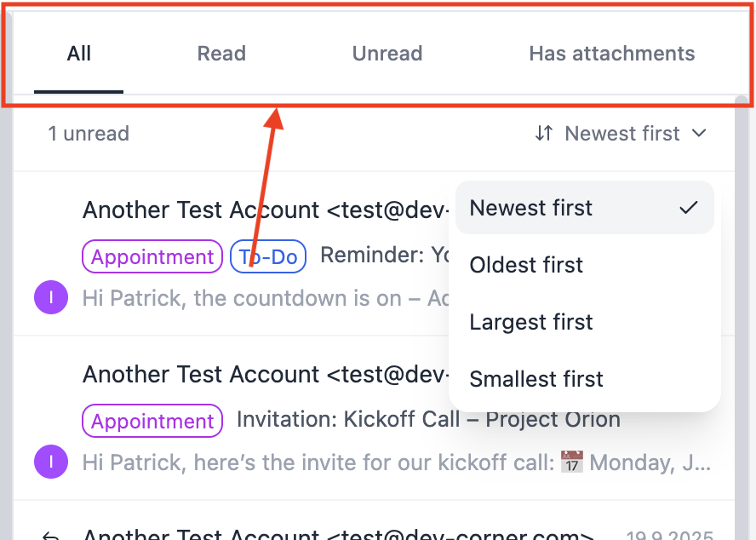This screenshot has height=540, width=756.
Task: Open the Invitation: Kickoff Call – Project Orion email
Action: [x=427, y=420]
